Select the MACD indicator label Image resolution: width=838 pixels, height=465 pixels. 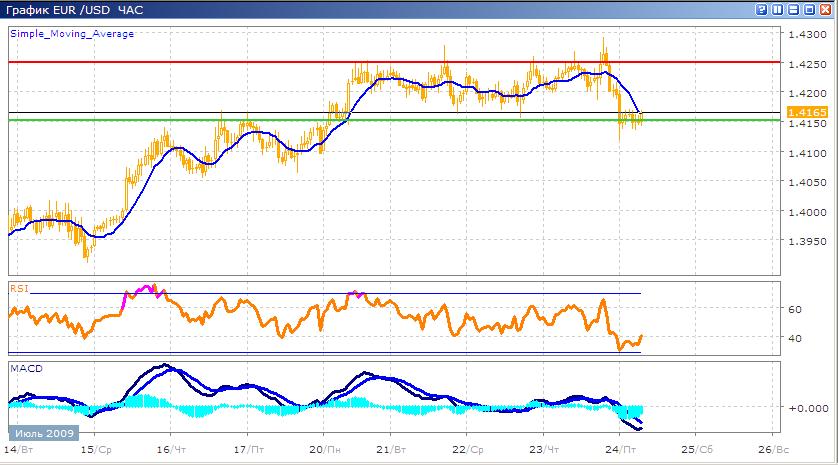[25, 369]
